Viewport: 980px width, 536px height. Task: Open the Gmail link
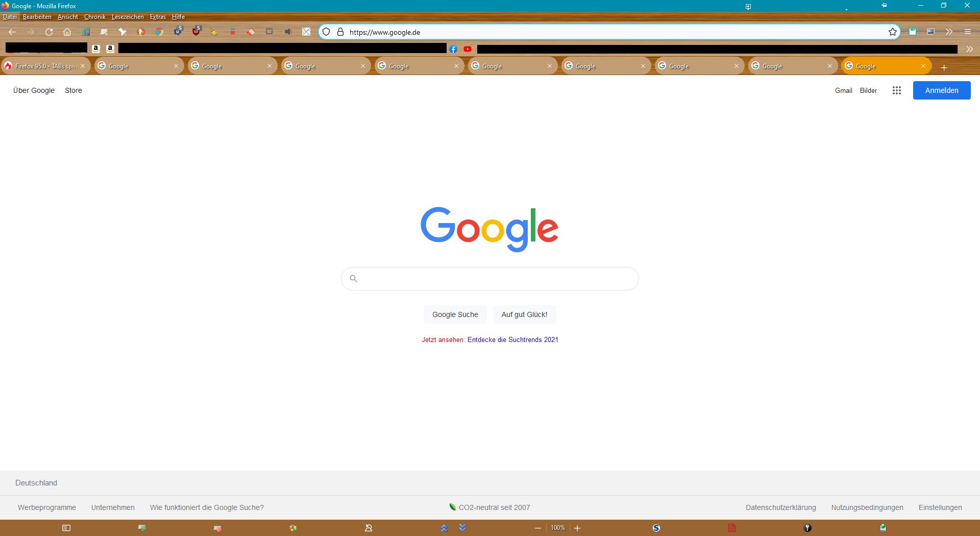tap(844, 90)
